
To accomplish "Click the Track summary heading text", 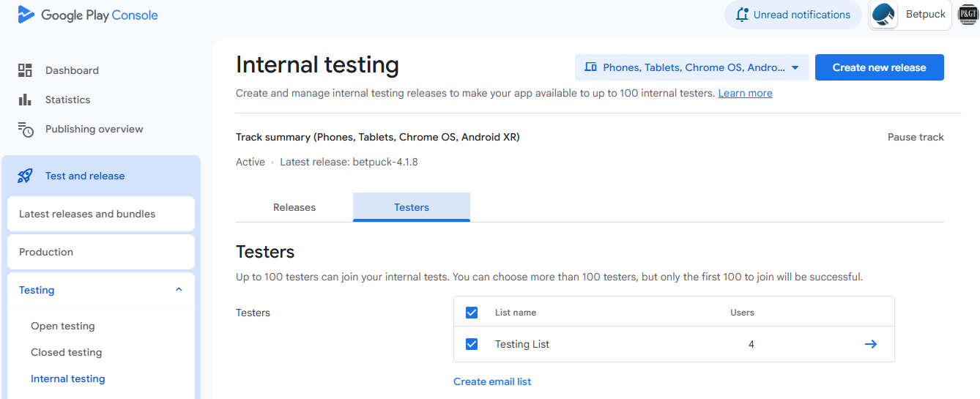I will click(x=378, y=137).
